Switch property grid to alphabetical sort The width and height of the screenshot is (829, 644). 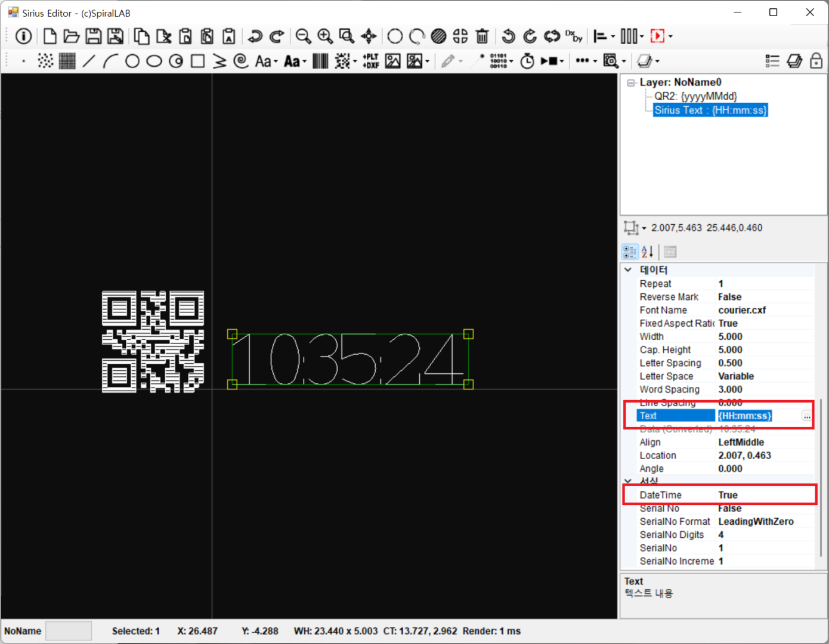648,252
